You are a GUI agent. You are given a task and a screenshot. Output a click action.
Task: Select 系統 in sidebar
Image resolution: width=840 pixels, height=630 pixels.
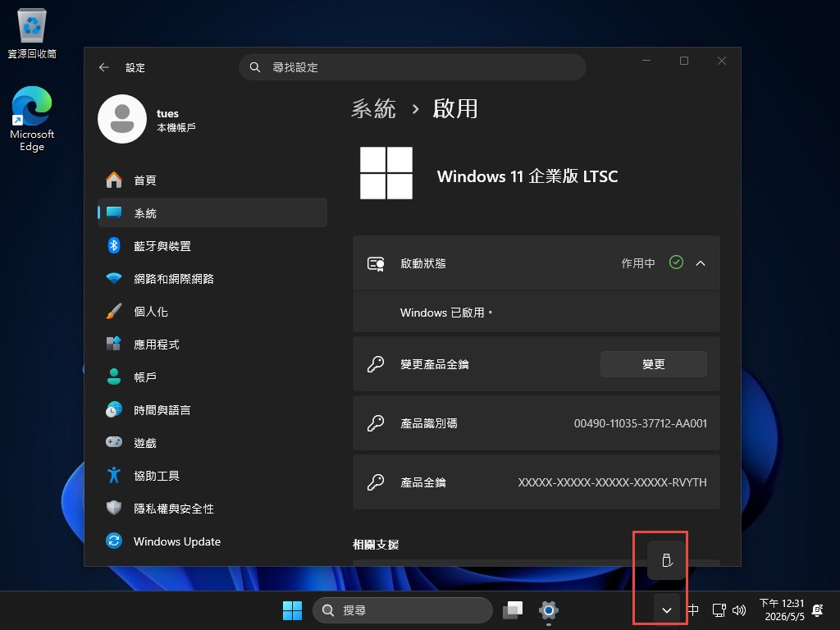pos(212,213)
